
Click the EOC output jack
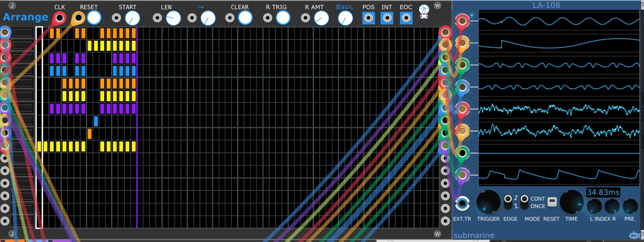coord(406,18)
